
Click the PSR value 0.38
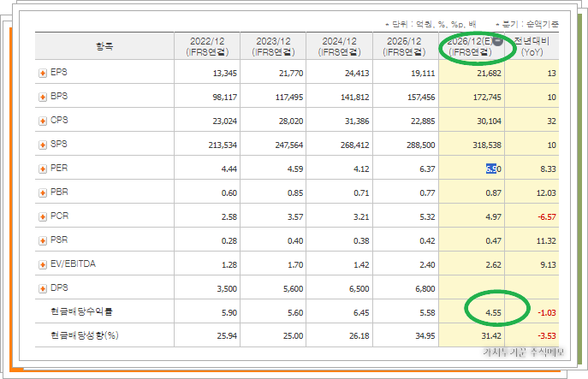point(361,240)
